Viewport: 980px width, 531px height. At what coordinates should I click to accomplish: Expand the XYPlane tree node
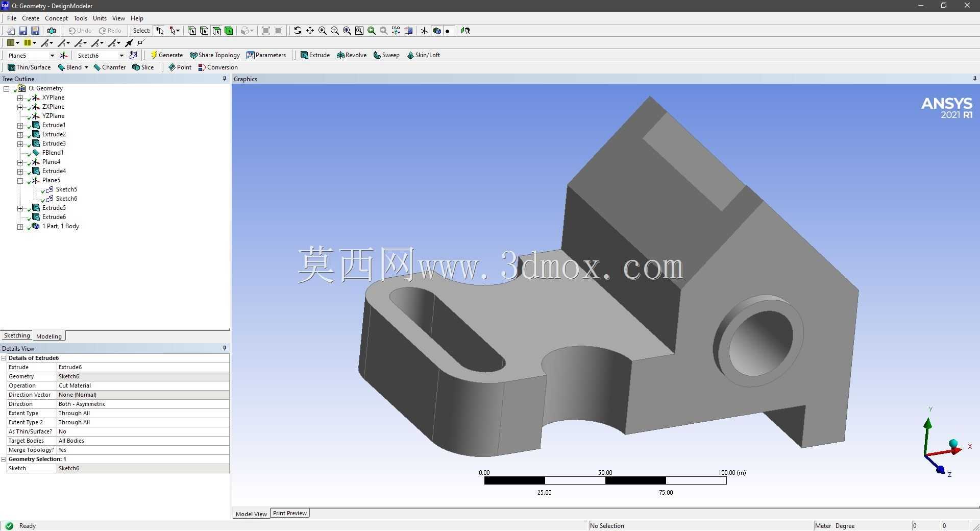[x=20, y=98]
